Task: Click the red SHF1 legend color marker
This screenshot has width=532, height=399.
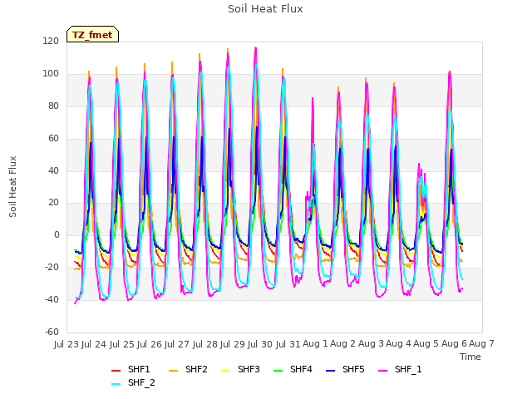Action: tap(116, 371)
